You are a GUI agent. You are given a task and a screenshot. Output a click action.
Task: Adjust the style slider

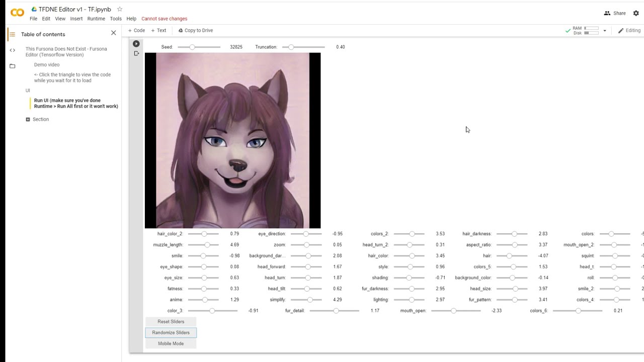409,267
